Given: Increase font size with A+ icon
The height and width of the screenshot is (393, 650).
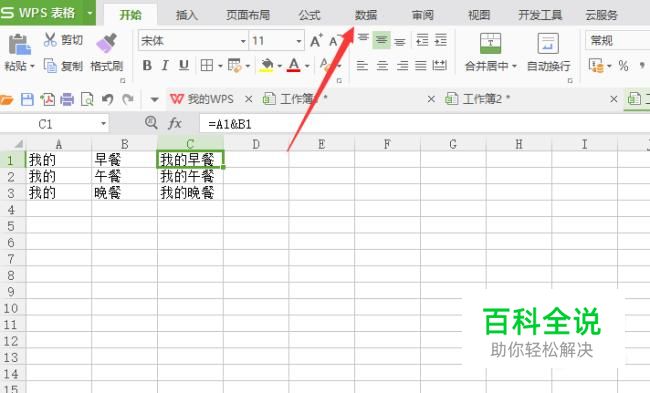Looking at the screenshot, I should 316,41.
